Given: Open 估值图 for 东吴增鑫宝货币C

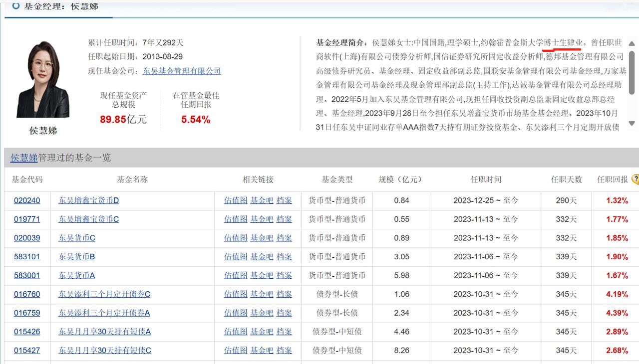Looking at the screenshot, I should pyautogui.click(x=236, y=219).
